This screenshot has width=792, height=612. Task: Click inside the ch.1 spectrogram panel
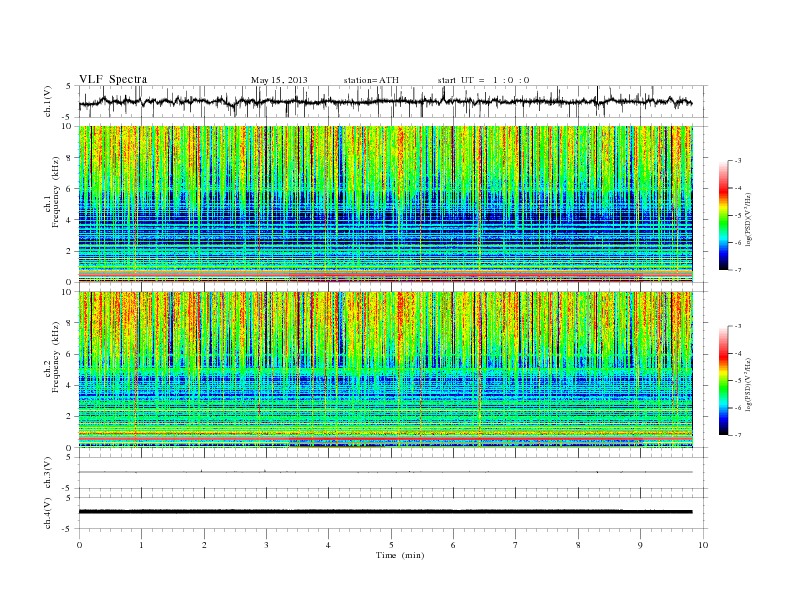point(385,204)
